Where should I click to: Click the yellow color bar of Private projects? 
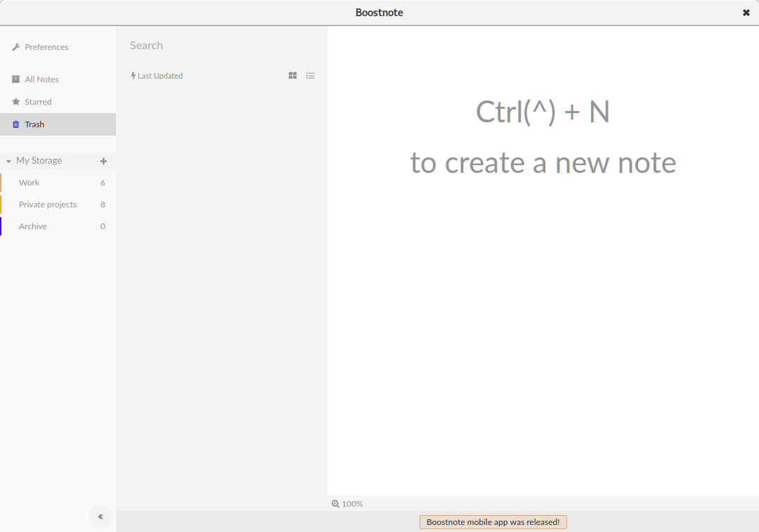click(1, 205)
